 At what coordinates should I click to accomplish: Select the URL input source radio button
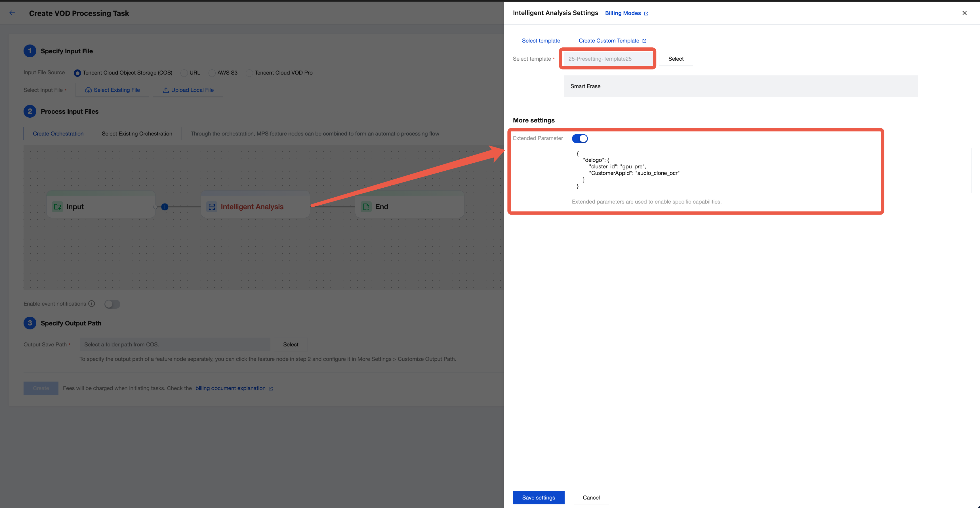[184, 73]
